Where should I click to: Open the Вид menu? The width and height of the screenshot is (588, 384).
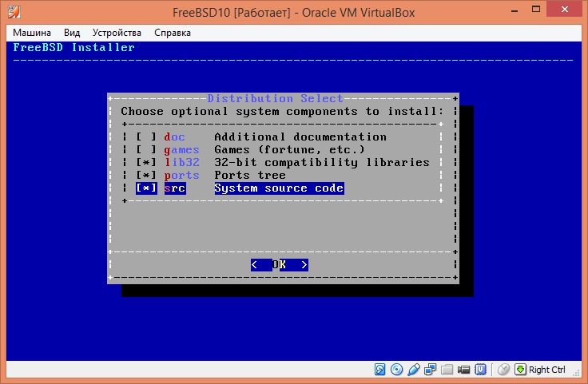point(72,33)
